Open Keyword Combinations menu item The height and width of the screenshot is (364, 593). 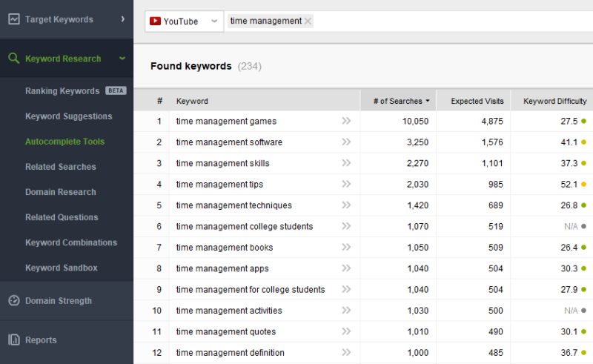tap(71, 242)
